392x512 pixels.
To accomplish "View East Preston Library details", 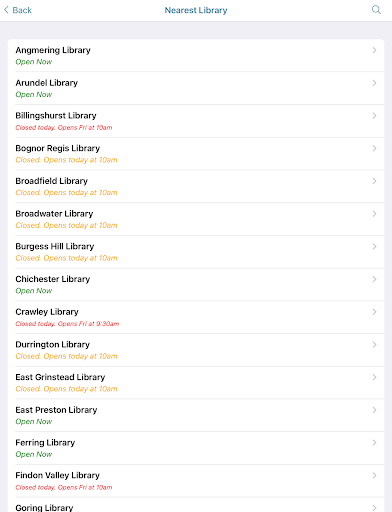I will 196,415.
